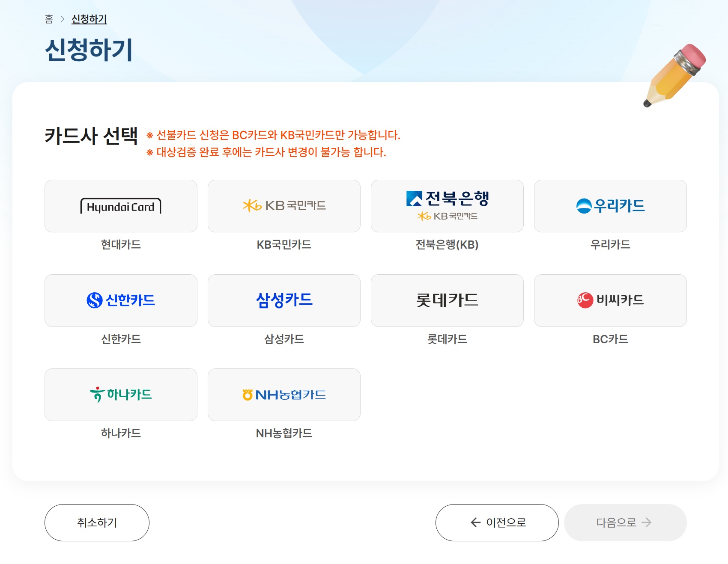Select the Hyundai Card logo option
This screenshot has height=564, width=728.
click(x=120, y=206)
